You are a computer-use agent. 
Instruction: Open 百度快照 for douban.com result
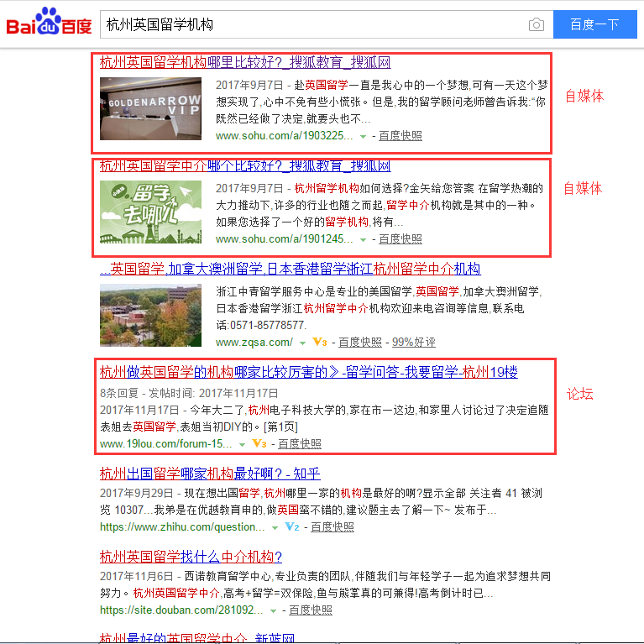click(311, 610)
